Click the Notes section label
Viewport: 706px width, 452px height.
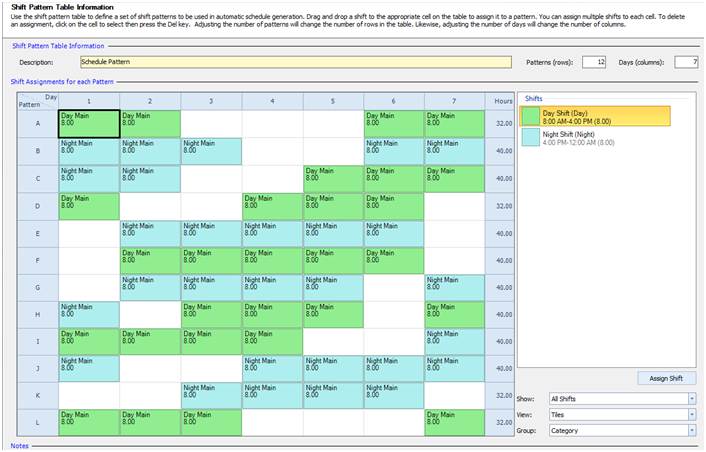[20, 446]
